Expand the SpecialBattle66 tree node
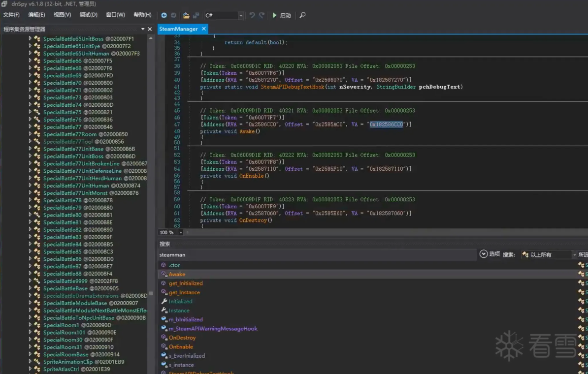This screenshot has width=588, height=374. pyautogui.click(x=30, y=61)
